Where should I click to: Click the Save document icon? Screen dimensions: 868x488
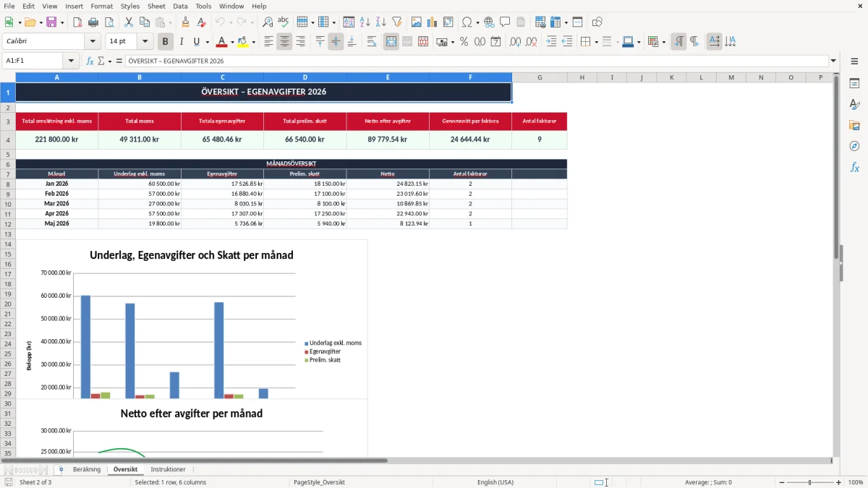pos(51,22)
